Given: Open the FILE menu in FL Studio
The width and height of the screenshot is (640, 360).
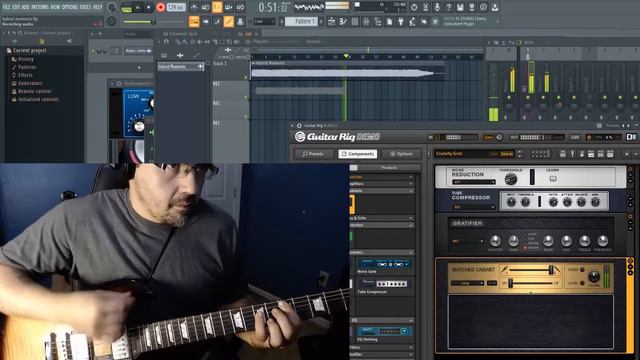Looking at the screenshot, I should [x=6, y=7].
